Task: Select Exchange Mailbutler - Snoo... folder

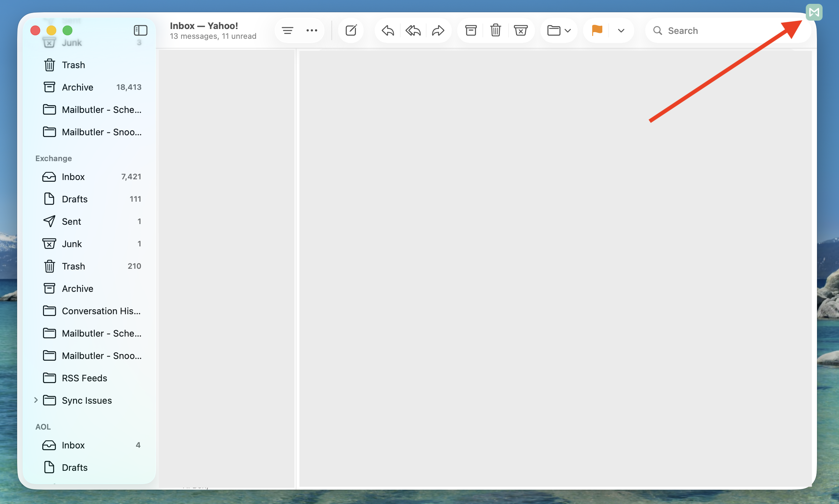Action: [89, 356]
